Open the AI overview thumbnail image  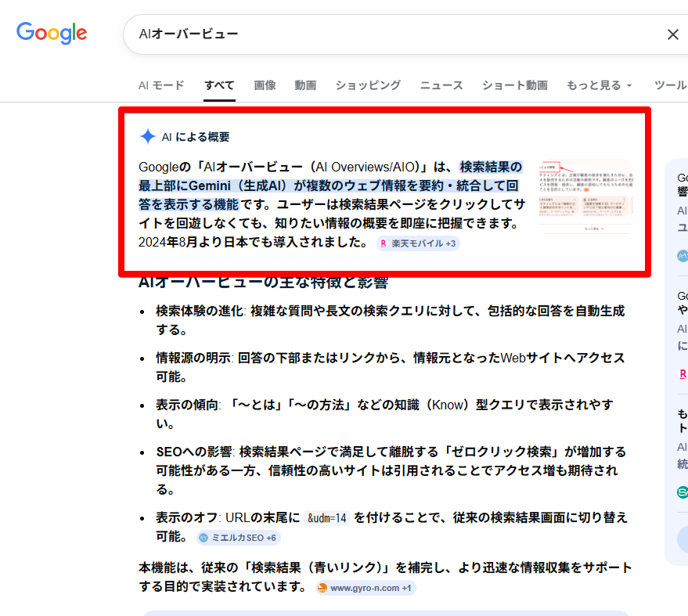[x=585, y=196]
